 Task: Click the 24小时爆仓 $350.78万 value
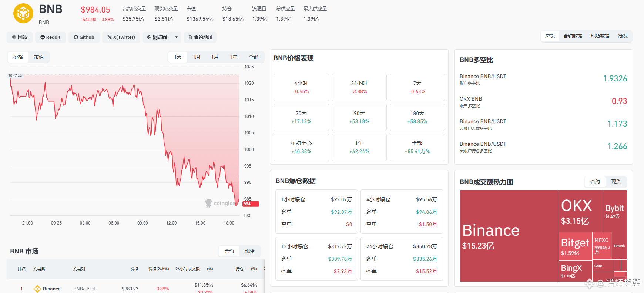[425, 246]
